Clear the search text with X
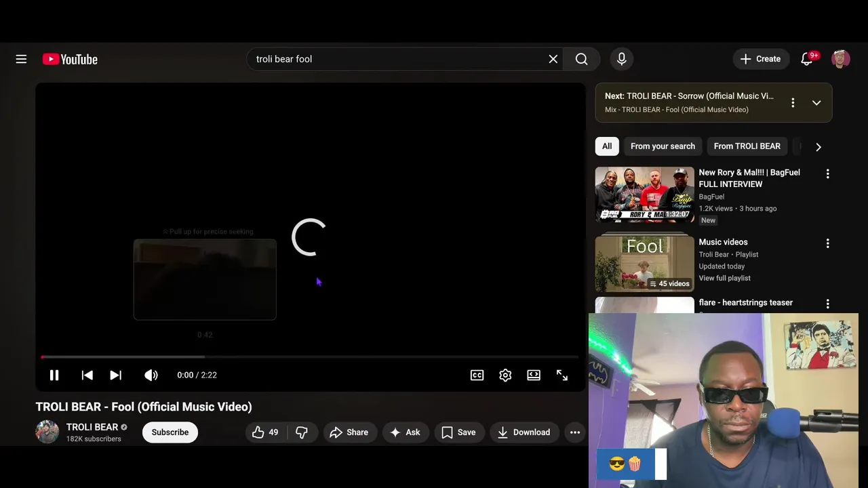Image resolution: width=868 pixels, height=488 pixels. (x=553, y=59)
